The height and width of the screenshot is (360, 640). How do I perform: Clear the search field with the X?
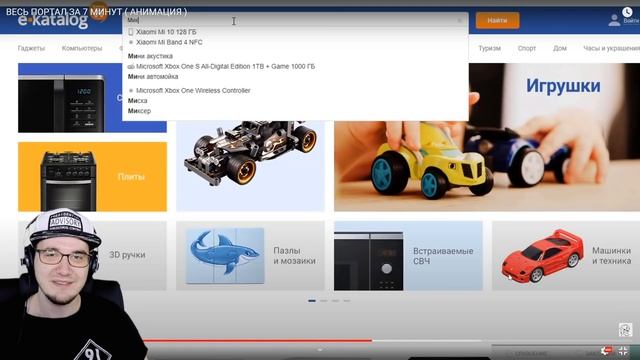point(459,20)
